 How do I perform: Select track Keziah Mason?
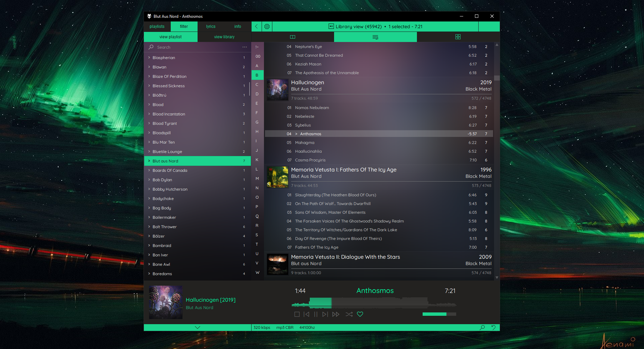pyautogui.click(x=379, y=64)
